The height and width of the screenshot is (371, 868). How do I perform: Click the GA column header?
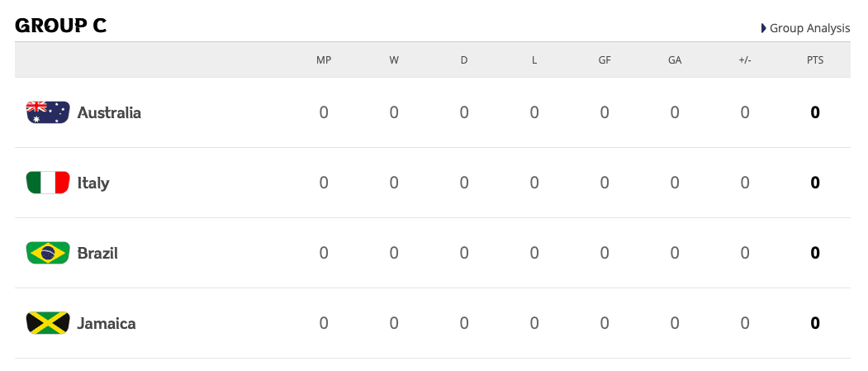point(675,60)
